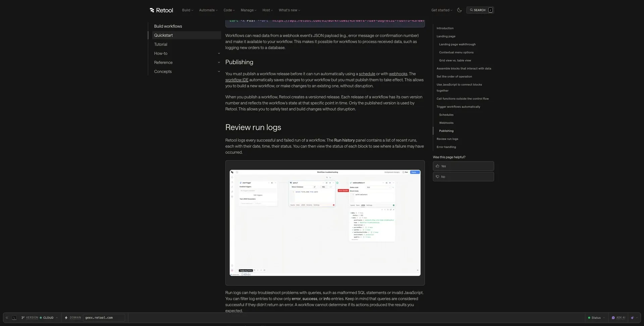This screenshot has width=644, height=326.
Task: Click the geex.retool.com domain field
Action: coord(104,318)
